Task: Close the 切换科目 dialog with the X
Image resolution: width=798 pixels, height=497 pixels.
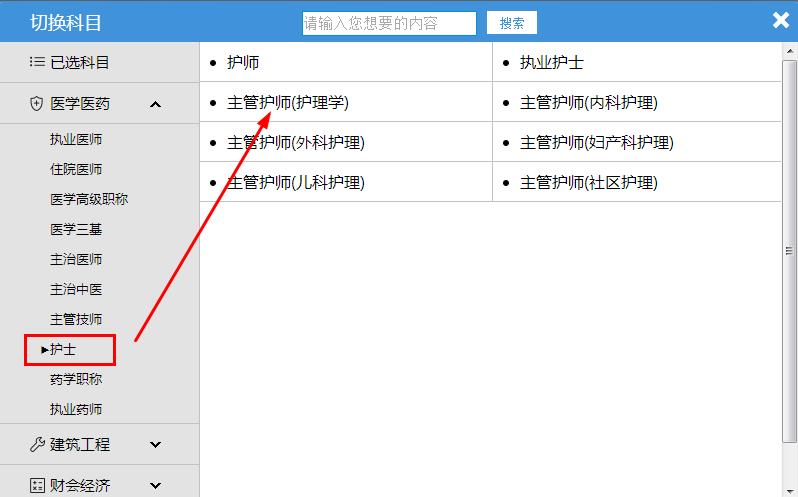Action: (780, 20)
